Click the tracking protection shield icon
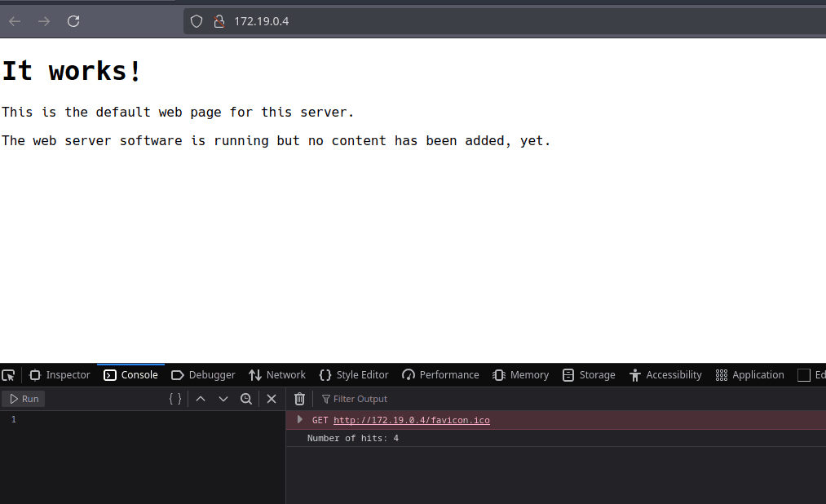The height and width of the screenshot is (504, 826). click(197, 21)
